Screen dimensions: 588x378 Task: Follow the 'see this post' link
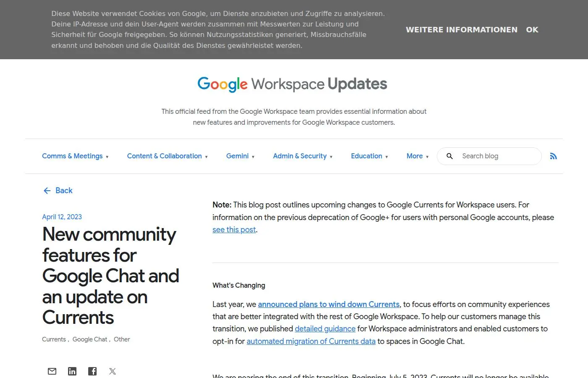pyautogui.click(x=234, y=230)
